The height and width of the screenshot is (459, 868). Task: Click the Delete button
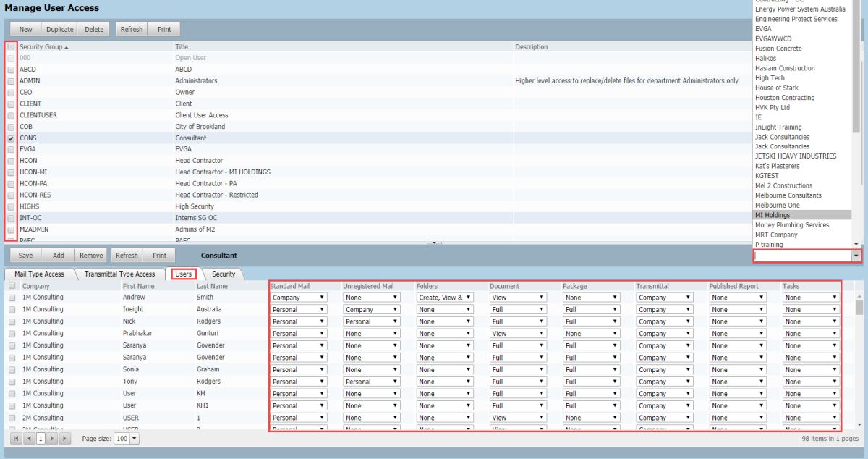coord(94,30)
